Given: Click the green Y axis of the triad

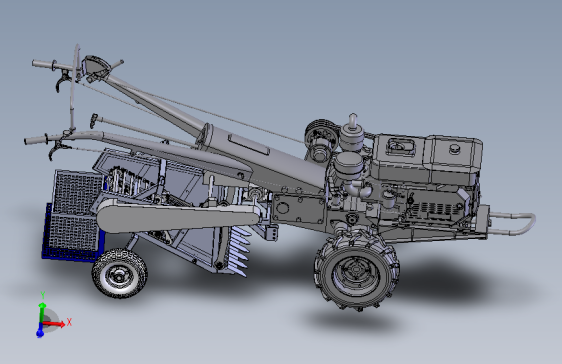Looking at the screenshot, I should 42,312.
